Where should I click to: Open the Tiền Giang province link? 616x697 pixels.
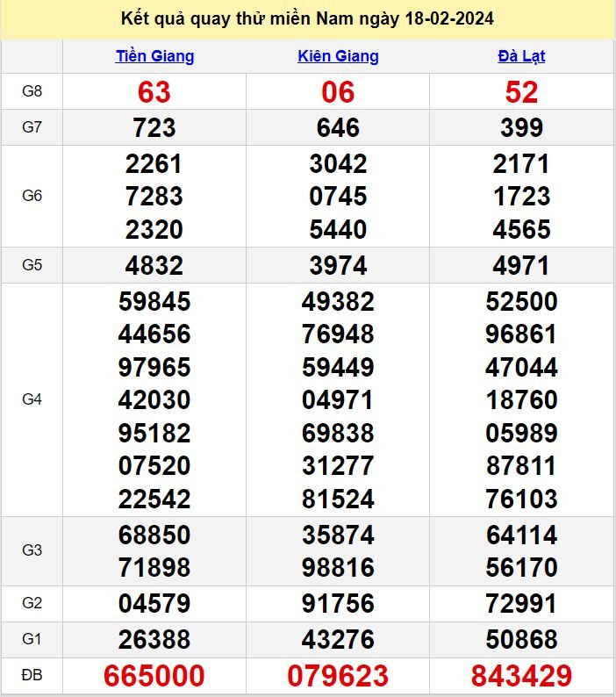click(x=154, y=56)
